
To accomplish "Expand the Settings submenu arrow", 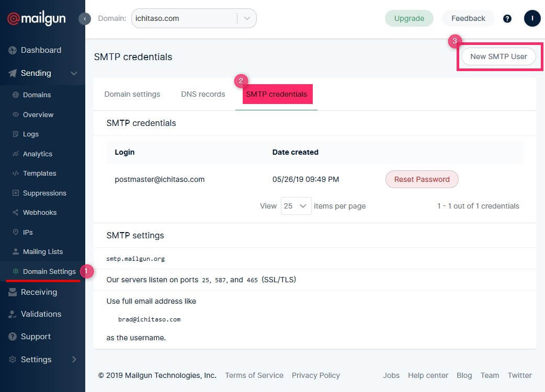I will click(74, 360).
